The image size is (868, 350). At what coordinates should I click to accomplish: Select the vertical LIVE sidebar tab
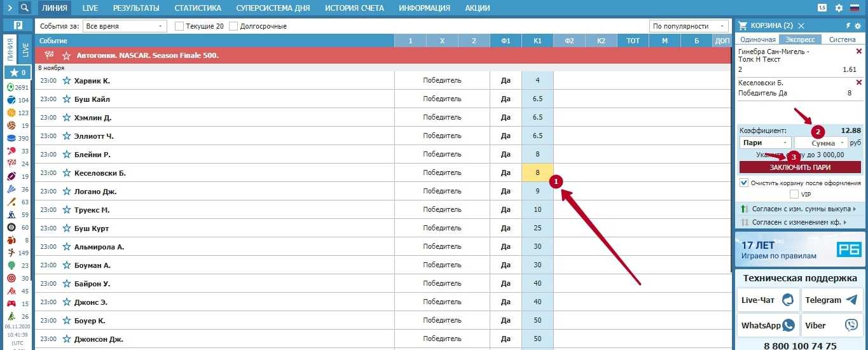[x=25, y=50]
